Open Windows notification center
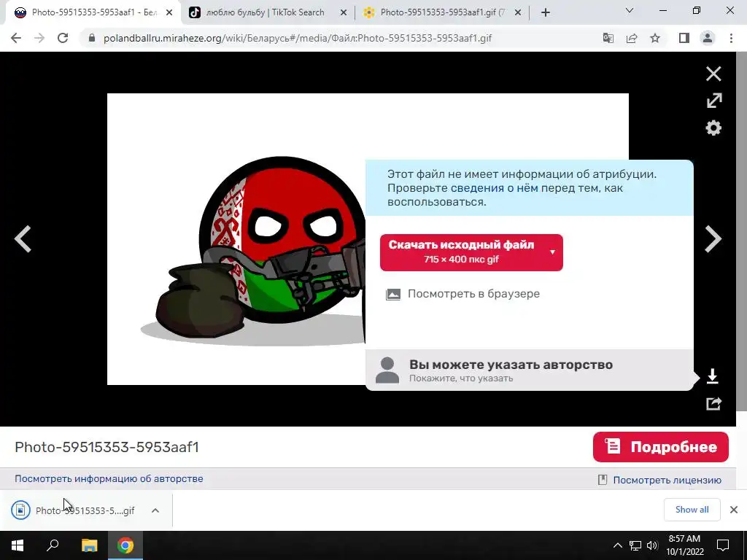This screenshot has height=560, width=747. click(723, 545)
